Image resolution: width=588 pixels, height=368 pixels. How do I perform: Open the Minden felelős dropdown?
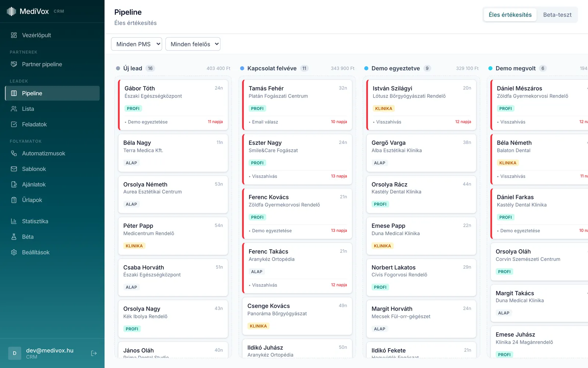(193, 44)
